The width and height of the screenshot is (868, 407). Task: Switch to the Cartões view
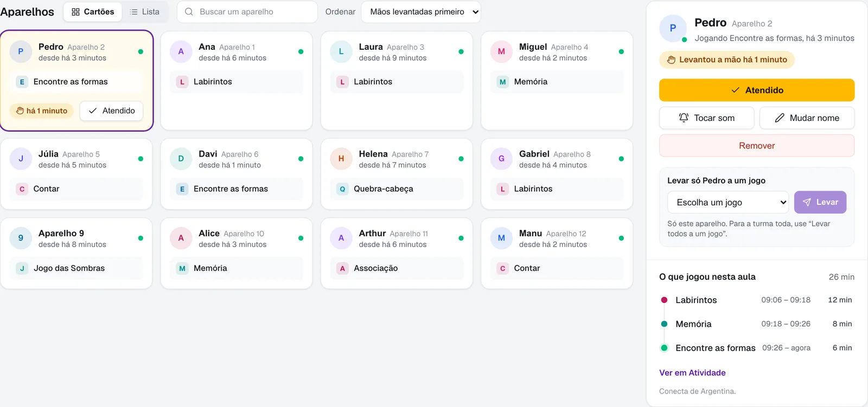click(93, 12)
